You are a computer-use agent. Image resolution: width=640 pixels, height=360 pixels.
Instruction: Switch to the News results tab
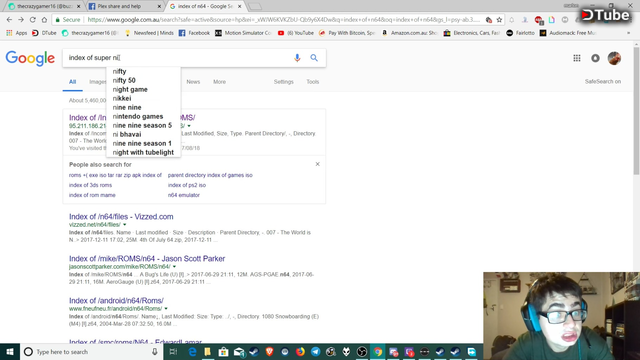coord(193,82)
